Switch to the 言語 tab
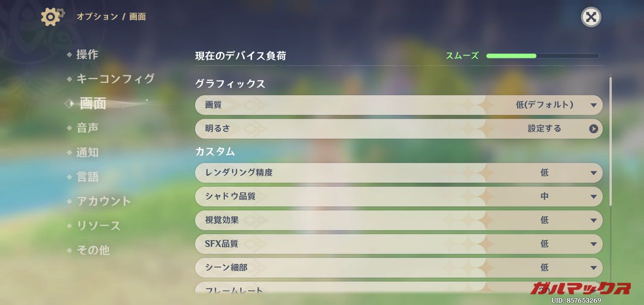This screenshot has height=305, width=644. [87, 177]
